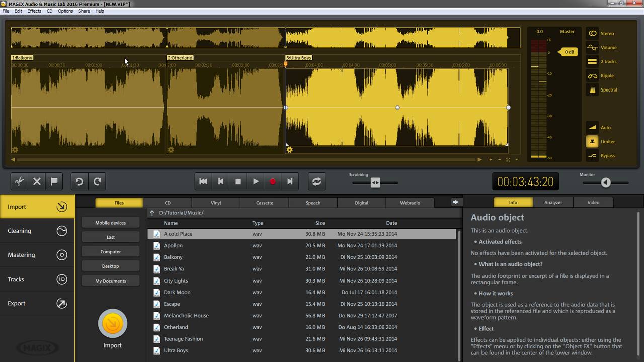Open object settings gear for Otherland

coord(171,150)
